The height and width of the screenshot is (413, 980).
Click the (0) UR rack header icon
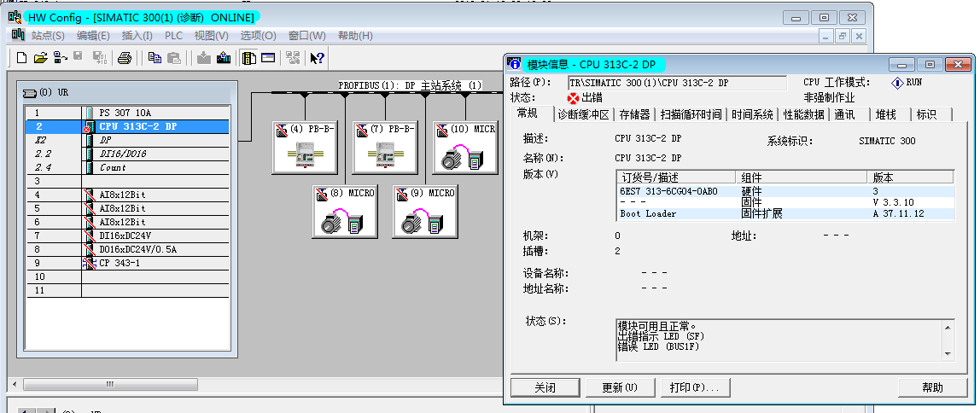(x=29, y=93)
